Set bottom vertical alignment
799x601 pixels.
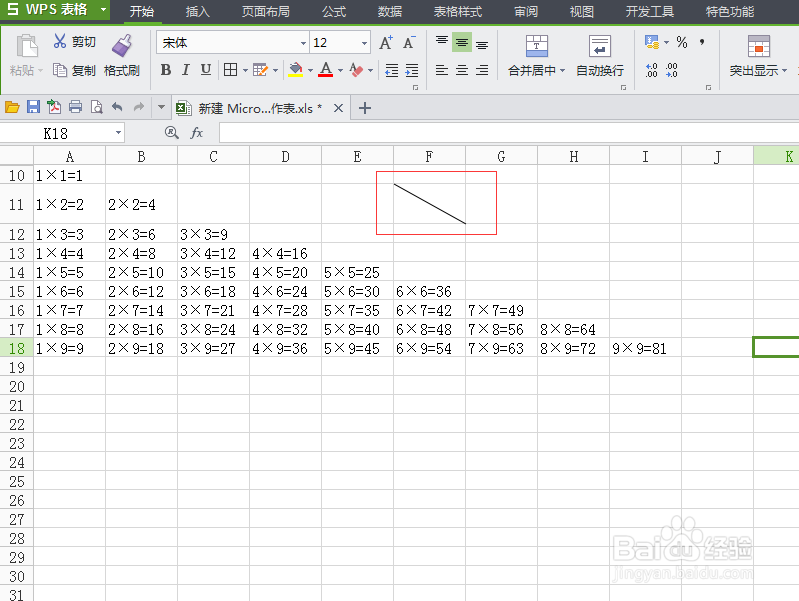[x=482, y=44]
